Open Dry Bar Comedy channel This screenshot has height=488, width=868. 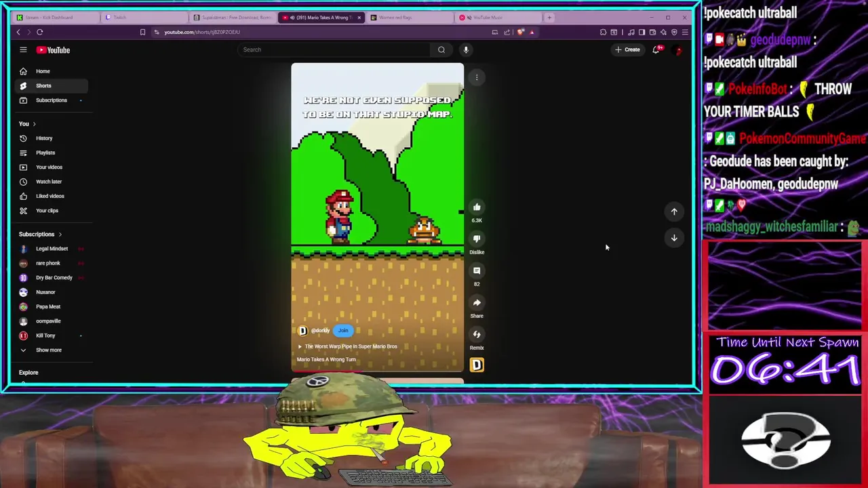click(x=51, y=278)
